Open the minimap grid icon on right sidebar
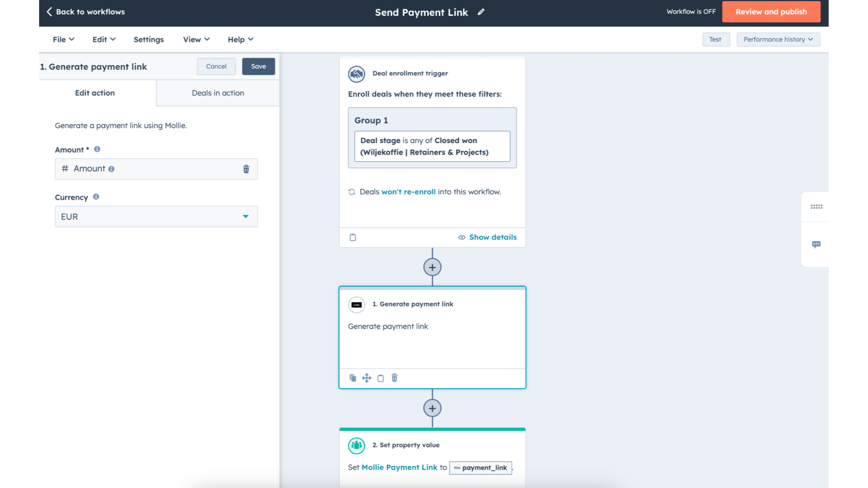 point(816,206)
